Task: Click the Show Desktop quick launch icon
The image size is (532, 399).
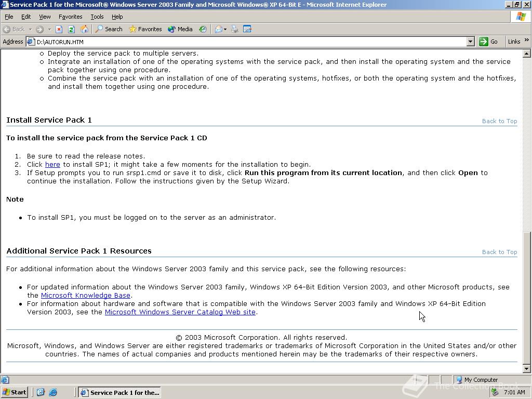Action: tap(41, 392)
